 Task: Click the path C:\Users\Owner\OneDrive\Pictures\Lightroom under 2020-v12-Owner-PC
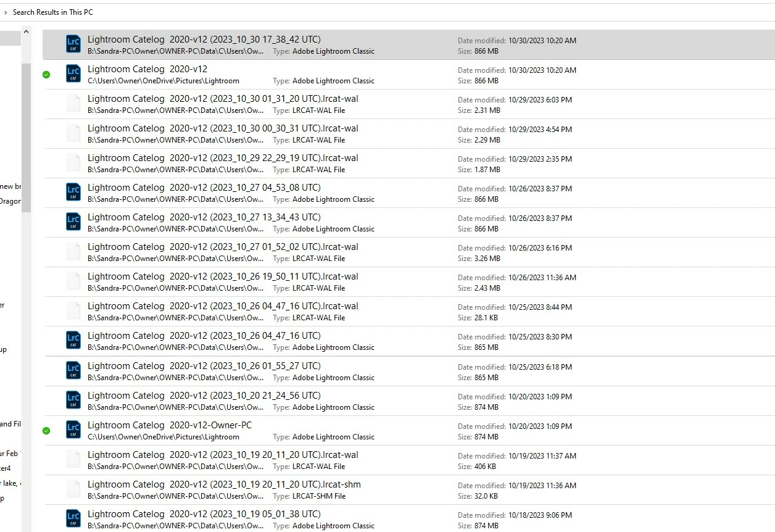click(x=164, y=437)
